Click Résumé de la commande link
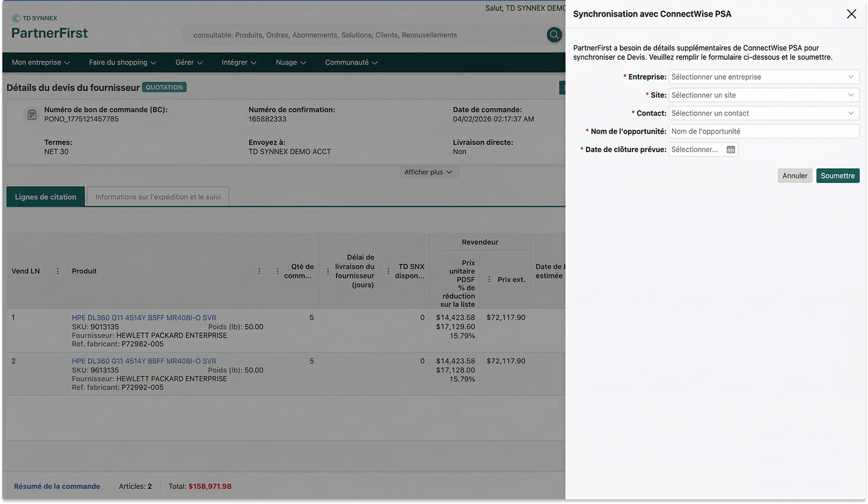This screenshot has width=868, height=504. coord(57,486)
